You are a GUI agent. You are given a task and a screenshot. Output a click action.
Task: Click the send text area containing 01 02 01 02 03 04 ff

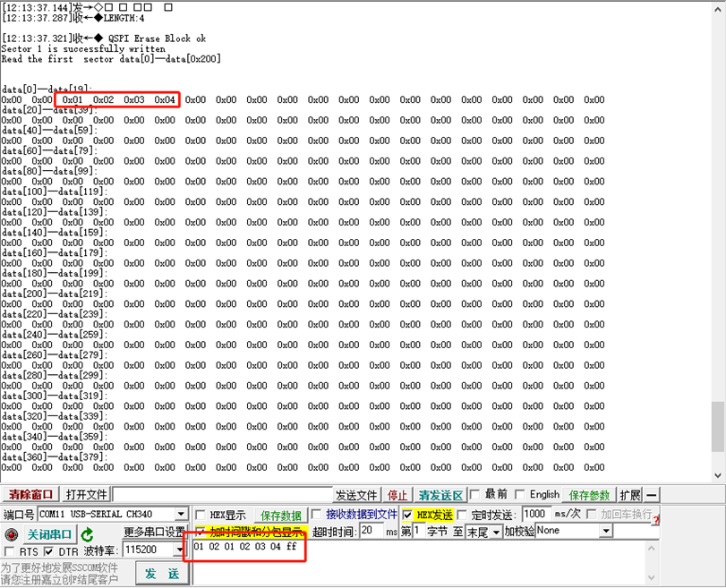point(418,562)
